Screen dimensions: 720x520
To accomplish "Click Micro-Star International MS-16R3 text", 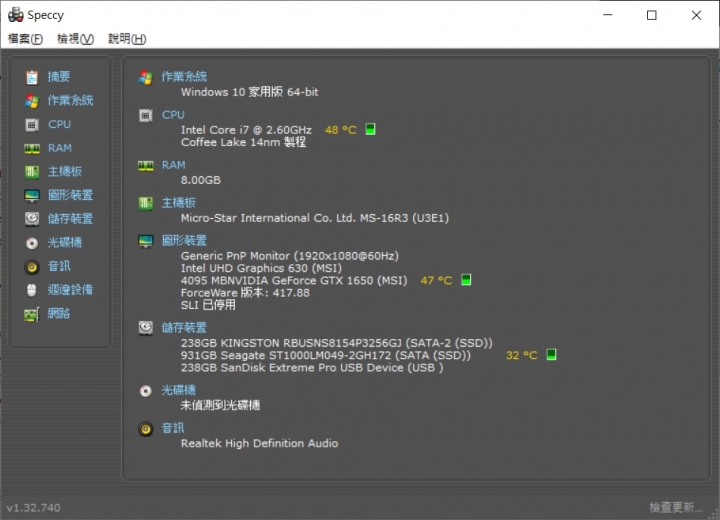I will tap(315, 218).
